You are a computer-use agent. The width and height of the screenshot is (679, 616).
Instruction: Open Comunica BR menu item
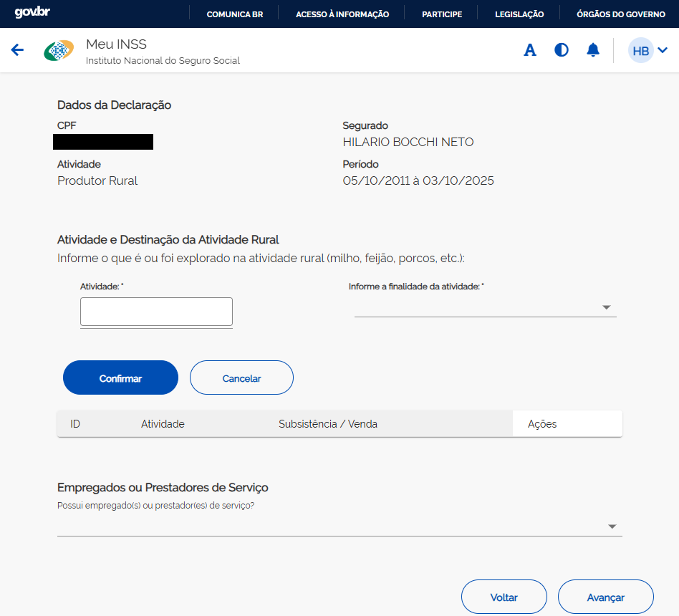coord(234,14)
